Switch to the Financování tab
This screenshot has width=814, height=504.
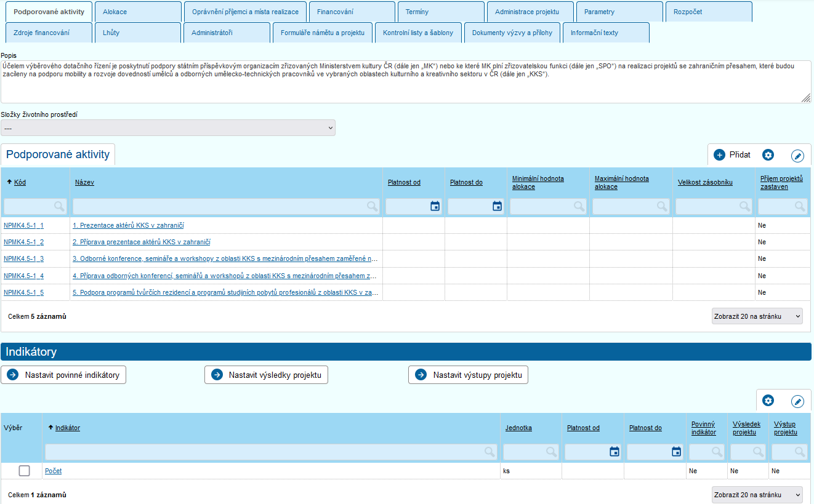point(352,12)
